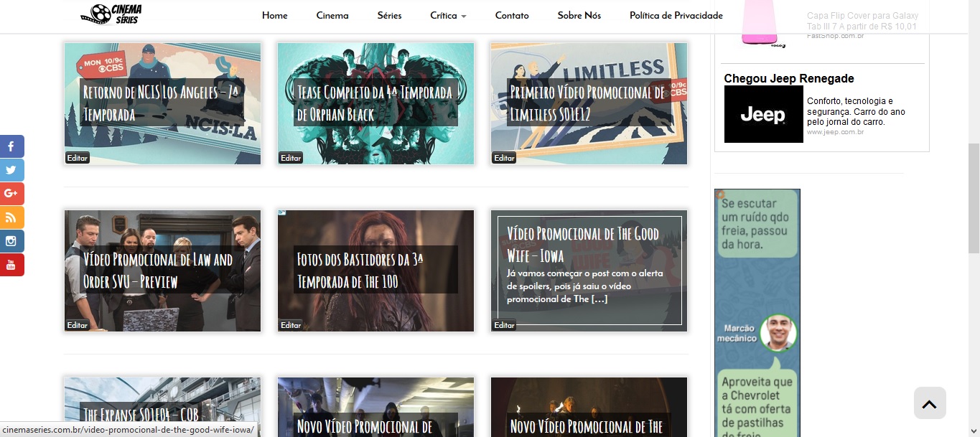Select Política de Privacidade in navigation
This screenshot has width=980, height=437.
pos(676,16)
